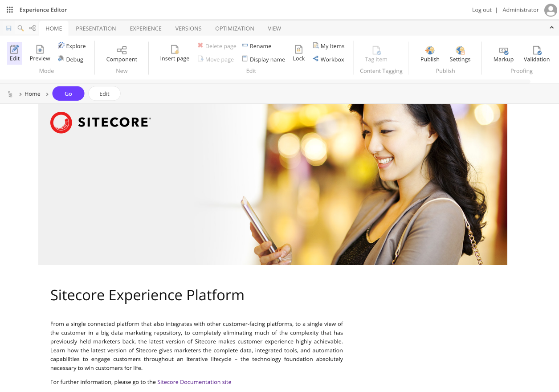Open the VIEW tab
The image size is (559, 392).
[x=274, y=29]
